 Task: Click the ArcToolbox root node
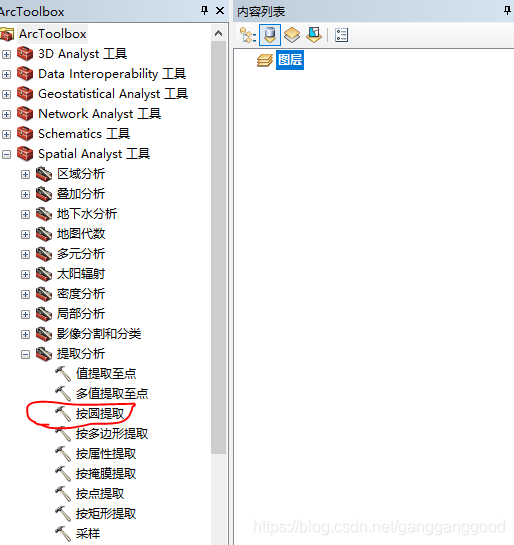coord(52,34)
